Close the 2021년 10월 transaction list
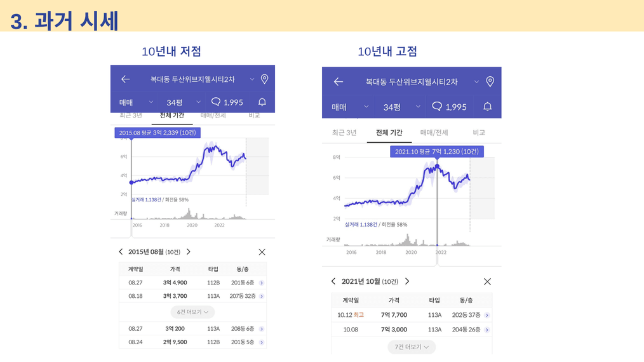This screenshot has width=644, height=362. pyautogui.click(x=487, y=281)
